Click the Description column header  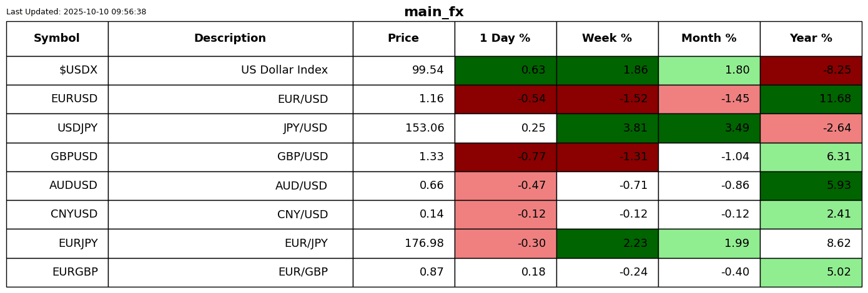tap(230, 39)
